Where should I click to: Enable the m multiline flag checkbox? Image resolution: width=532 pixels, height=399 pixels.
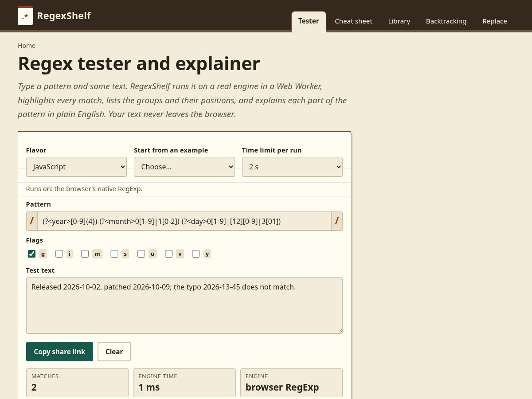click(85, 254)
